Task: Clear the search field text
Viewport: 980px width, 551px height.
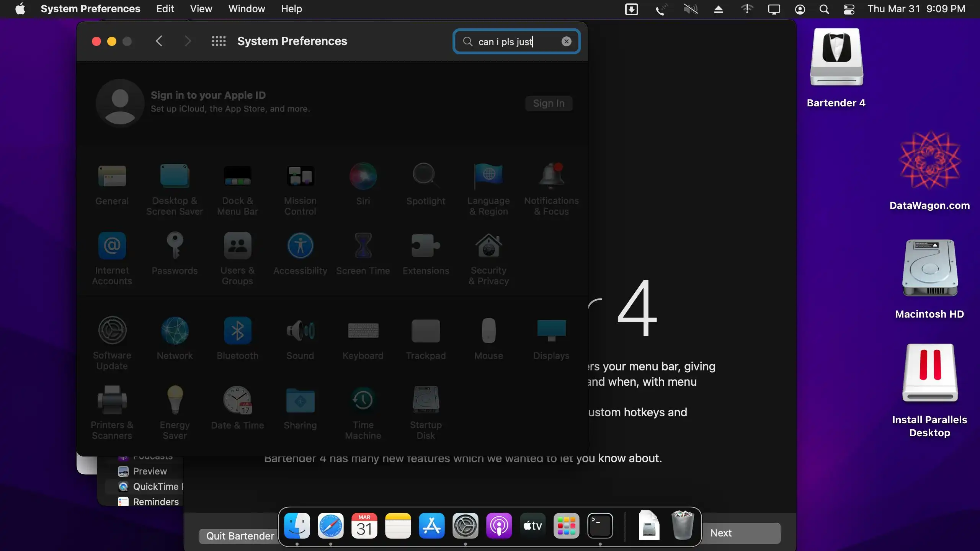Action: pos(566,41)
